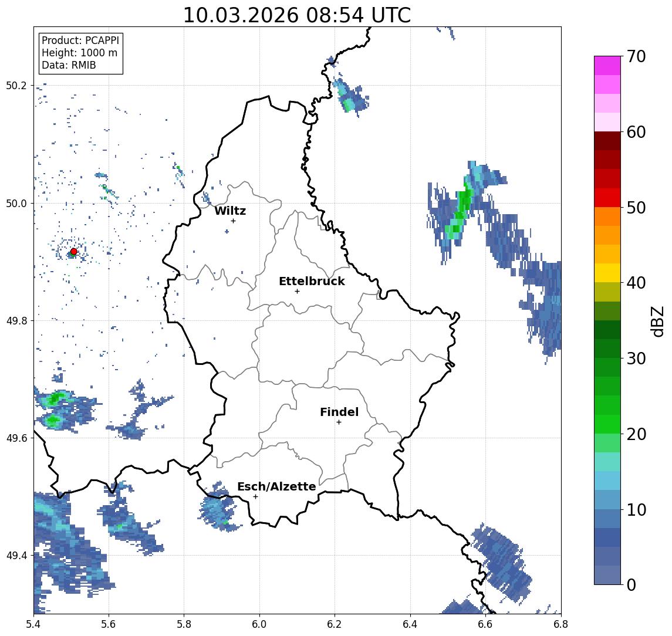
Task: Click the 49.8 latitude tick label
Action: click(16, 320)
